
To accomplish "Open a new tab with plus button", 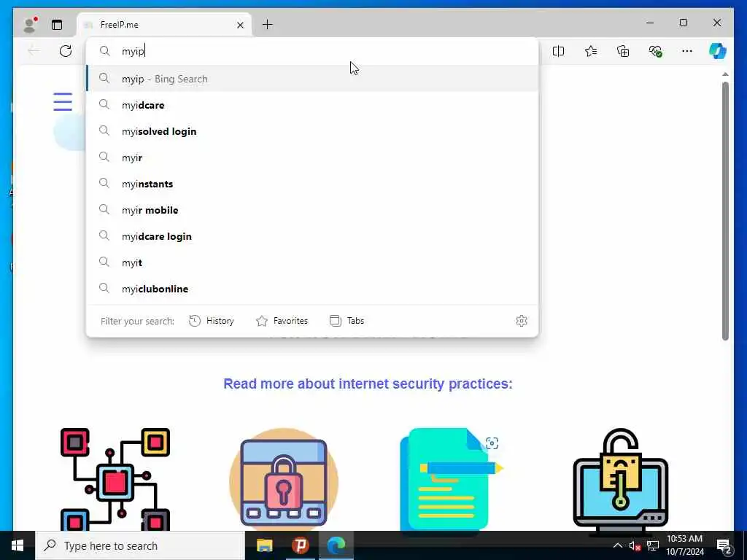I will pos(268,25).
